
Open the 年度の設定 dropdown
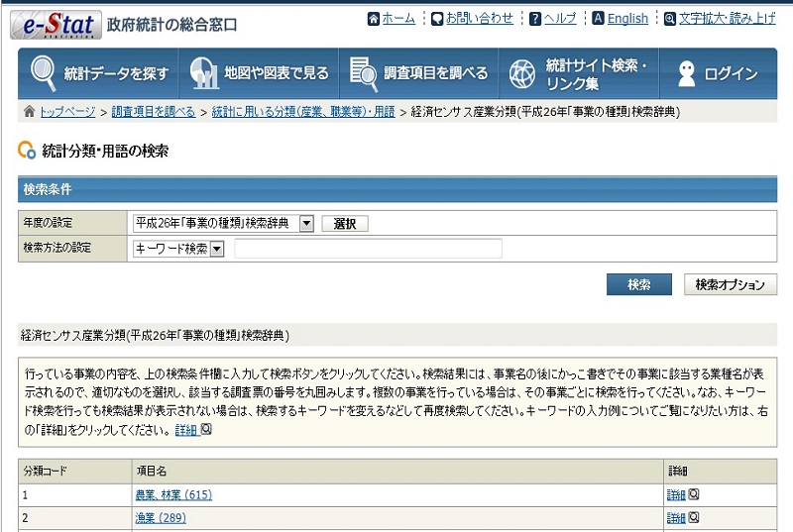(x=223, y=223)
